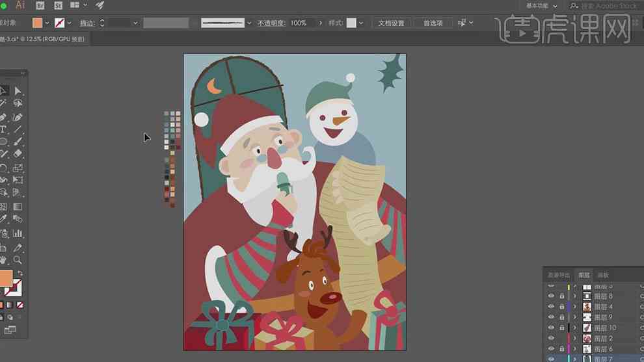This screenshot has width=644, height=362.
Task: Unlock 图层 10 via lock icon
Action: [561, 328]
